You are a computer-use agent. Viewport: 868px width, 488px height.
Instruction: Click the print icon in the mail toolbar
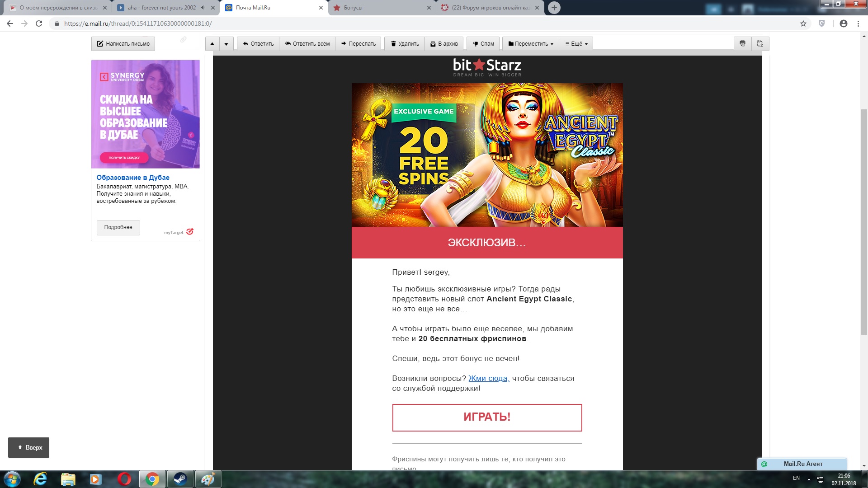click(742, 44)
